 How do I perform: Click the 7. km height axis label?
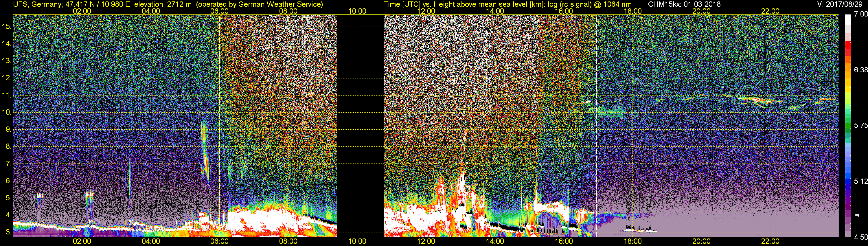pyautogui.click(x=8, y=164)
